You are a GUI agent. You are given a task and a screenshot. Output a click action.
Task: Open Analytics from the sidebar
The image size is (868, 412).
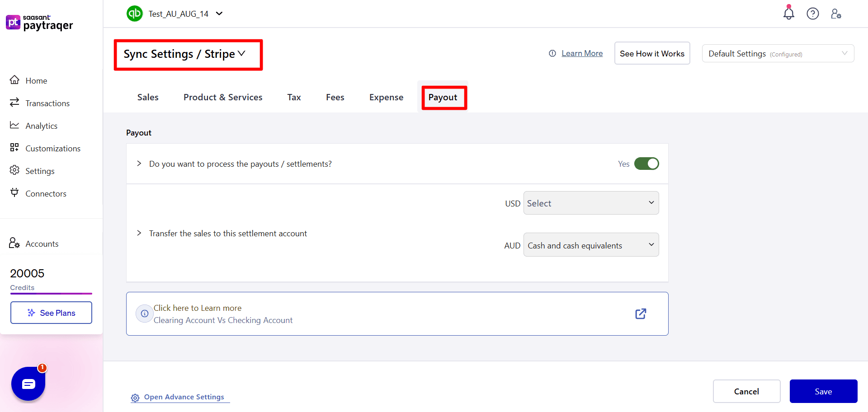[15, 125]
